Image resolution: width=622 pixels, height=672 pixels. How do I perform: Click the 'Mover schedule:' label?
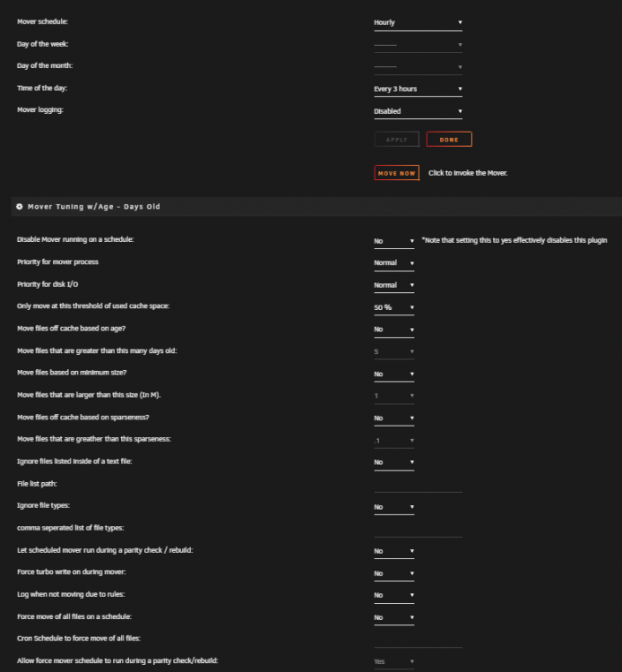[42, 22]
